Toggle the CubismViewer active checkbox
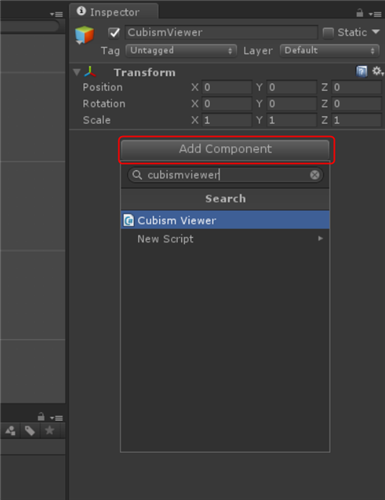The image size is (385, 500). [114, 33]
